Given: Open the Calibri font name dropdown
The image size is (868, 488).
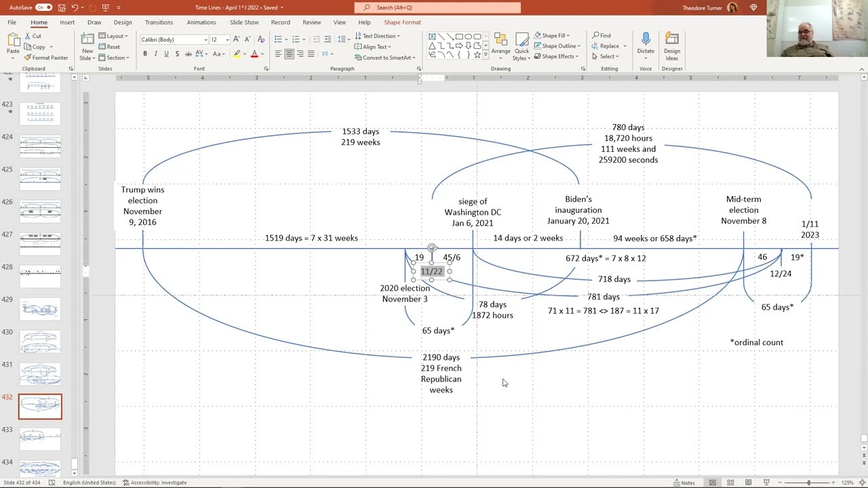Looking at the screenshot, I should click(x=205, y=39).
